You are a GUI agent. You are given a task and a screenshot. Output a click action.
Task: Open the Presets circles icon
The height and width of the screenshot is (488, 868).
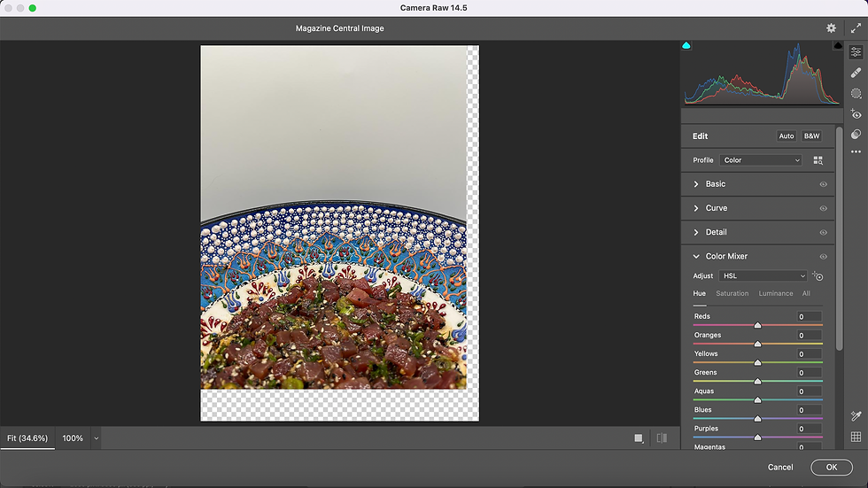tap(856, 135)
